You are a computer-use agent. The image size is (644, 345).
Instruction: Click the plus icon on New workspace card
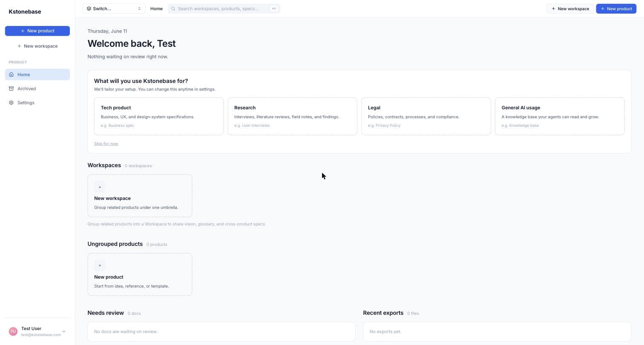coord(100,187)
